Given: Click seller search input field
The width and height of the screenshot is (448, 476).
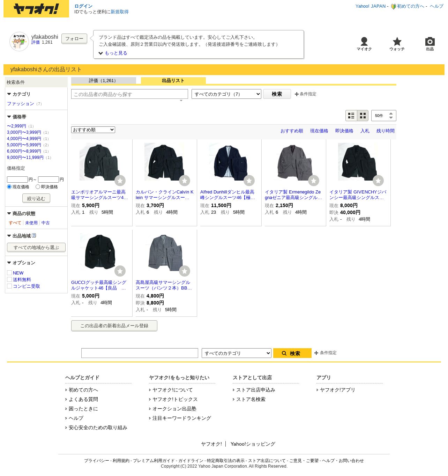Looking at the screenshot, I should (x=129, y=94).
